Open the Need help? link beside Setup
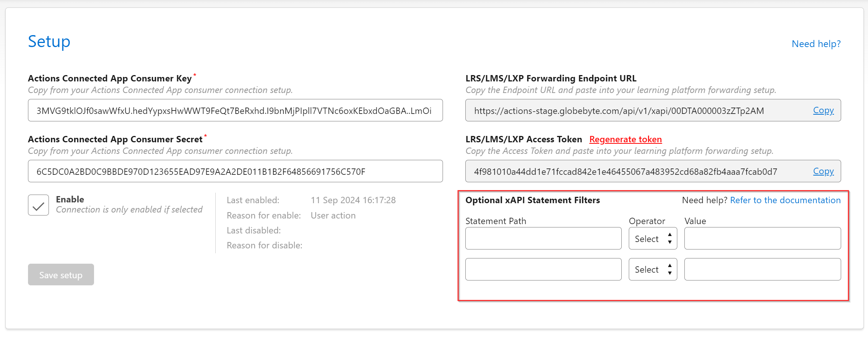 816,44
